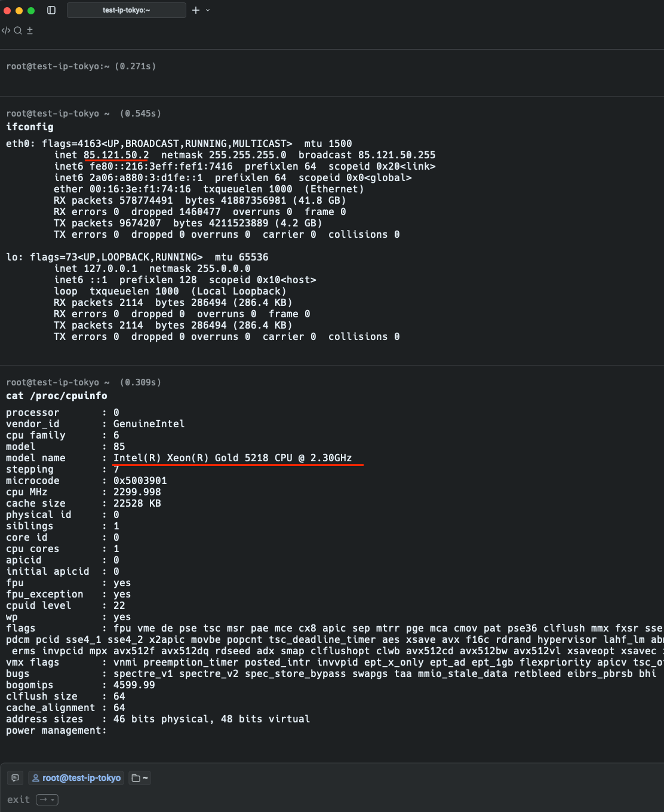Toggle the sidebar panel icon
Image resolution: width=664 pixels, height=812 pixels.
point(51,10)
